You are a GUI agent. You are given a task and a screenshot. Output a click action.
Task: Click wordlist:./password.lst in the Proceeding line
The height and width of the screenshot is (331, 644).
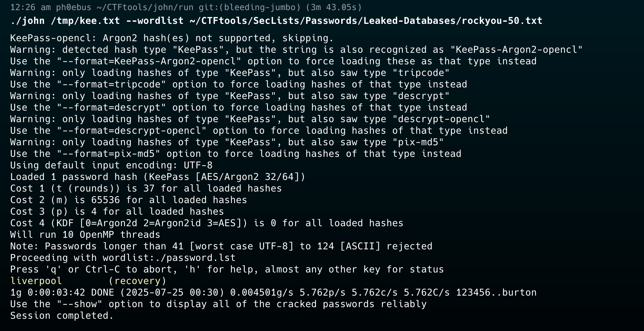click(169, 258)
